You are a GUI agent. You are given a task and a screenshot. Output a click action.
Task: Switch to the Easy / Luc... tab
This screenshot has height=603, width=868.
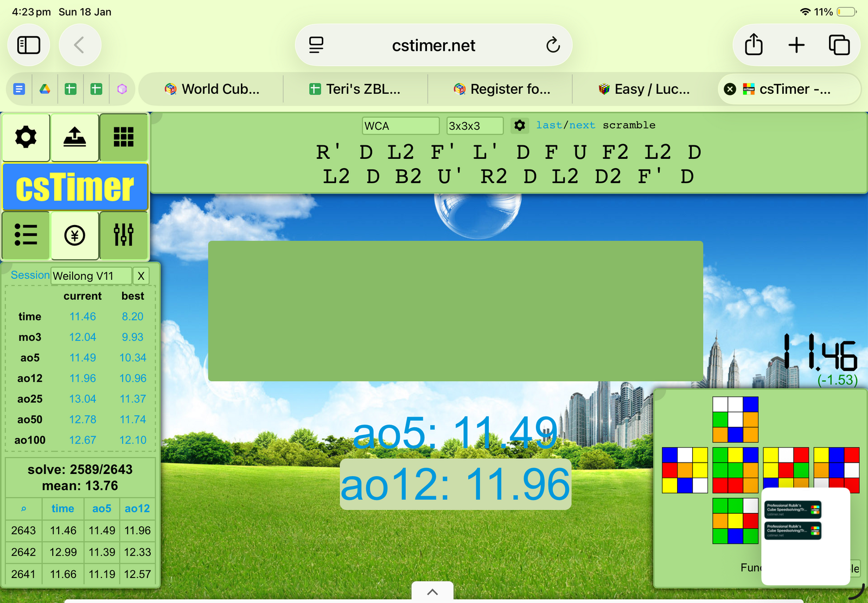click(x=644, y=89)
